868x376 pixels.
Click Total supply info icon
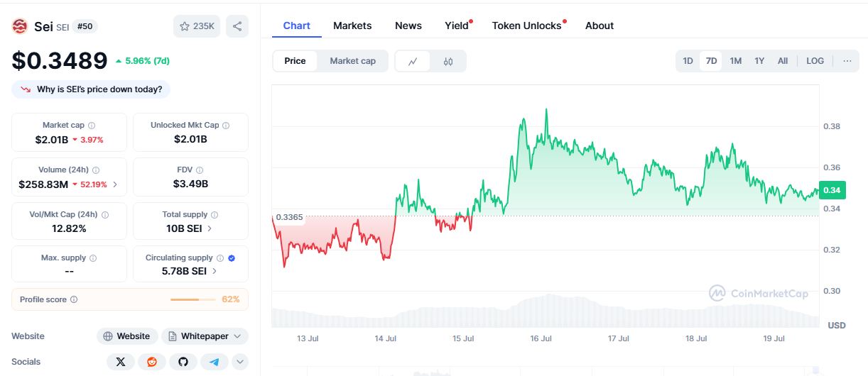pos(215,215)
